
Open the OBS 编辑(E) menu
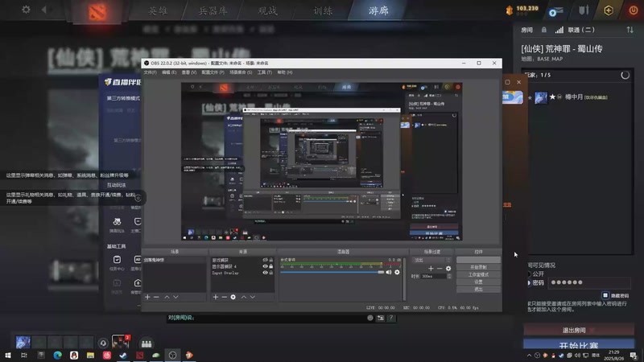tap(169, 72)
